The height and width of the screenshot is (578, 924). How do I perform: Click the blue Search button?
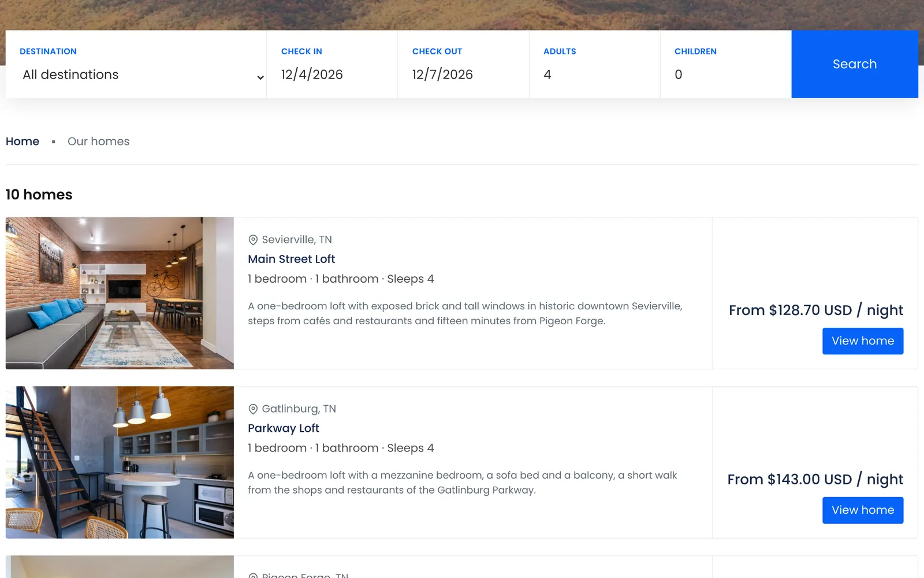coord(855,64)
